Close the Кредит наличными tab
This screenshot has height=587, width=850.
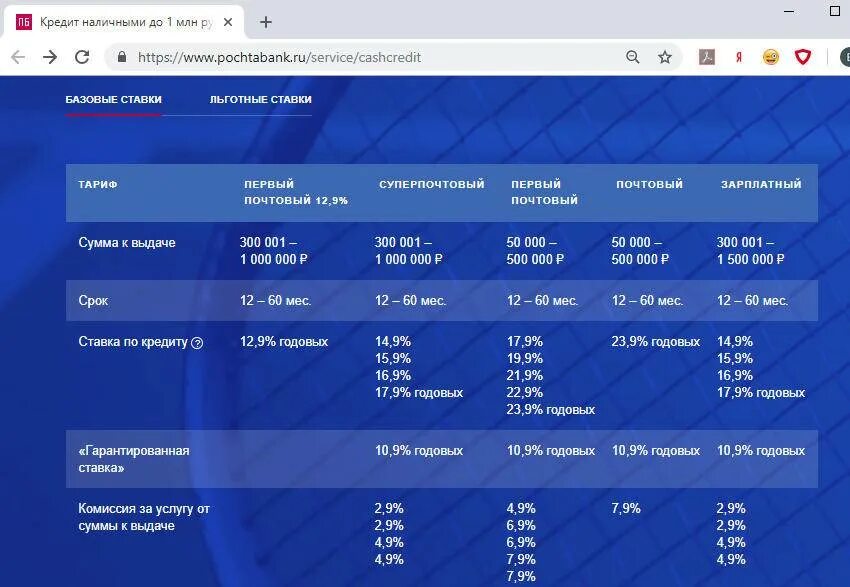click(228, 22)
